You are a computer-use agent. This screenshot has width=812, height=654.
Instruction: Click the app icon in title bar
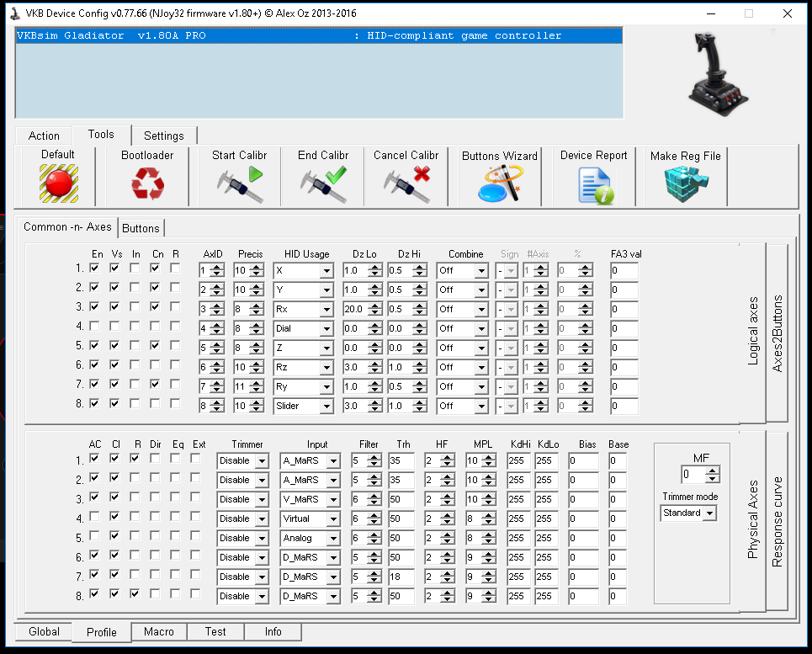click(15, 13)
